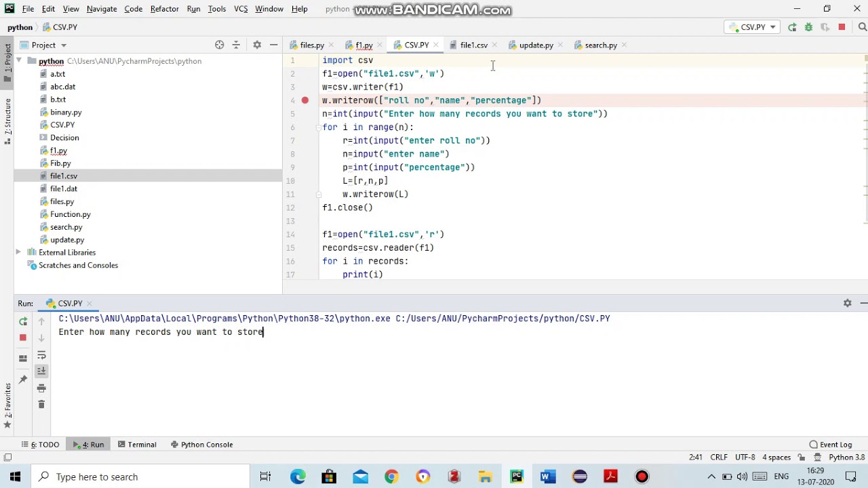Open the Terminal tool window
Screen dimensions: 868x488
click(x=136, y=445)
